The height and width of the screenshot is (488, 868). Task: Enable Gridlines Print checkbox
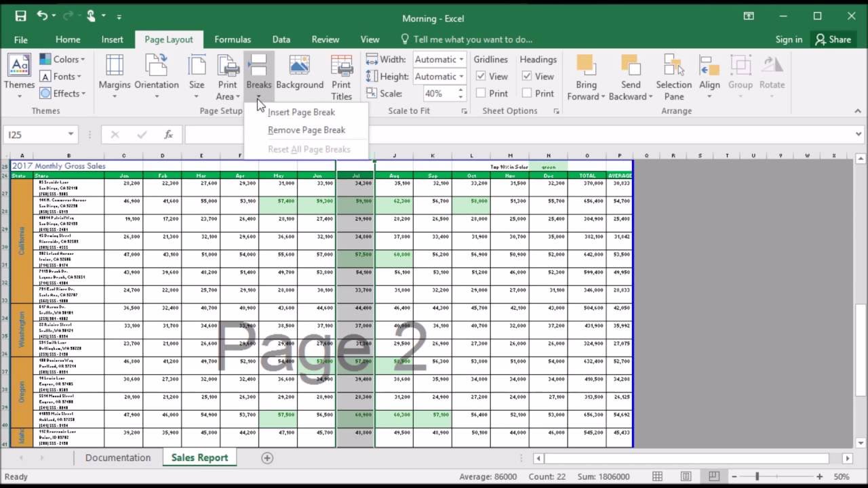click(x=481, y=94)
